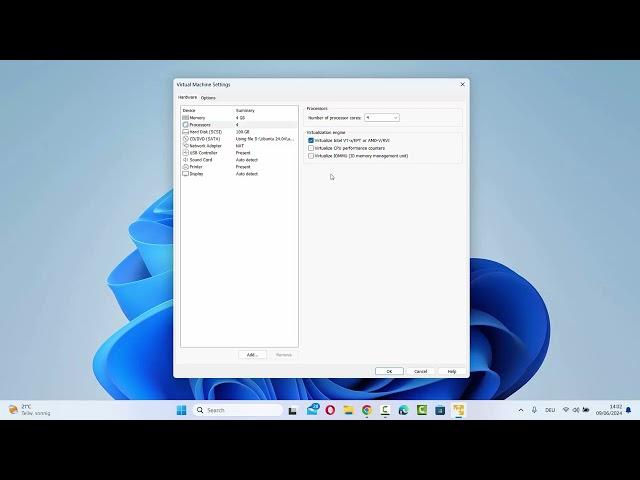Launch Opera browser from taskbar
640x480 pixels.
(330, 410)
